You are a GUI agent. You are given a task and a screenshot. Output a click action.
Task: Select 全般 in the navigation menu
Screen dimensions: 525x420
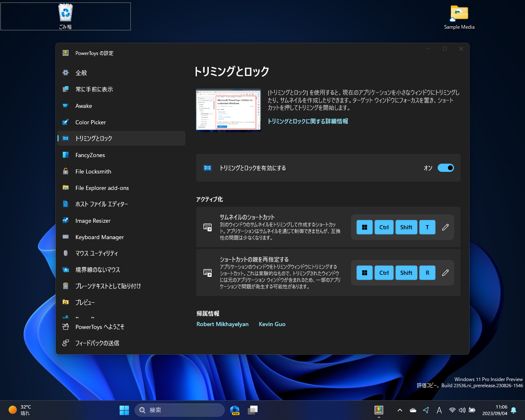coord(81,73)
